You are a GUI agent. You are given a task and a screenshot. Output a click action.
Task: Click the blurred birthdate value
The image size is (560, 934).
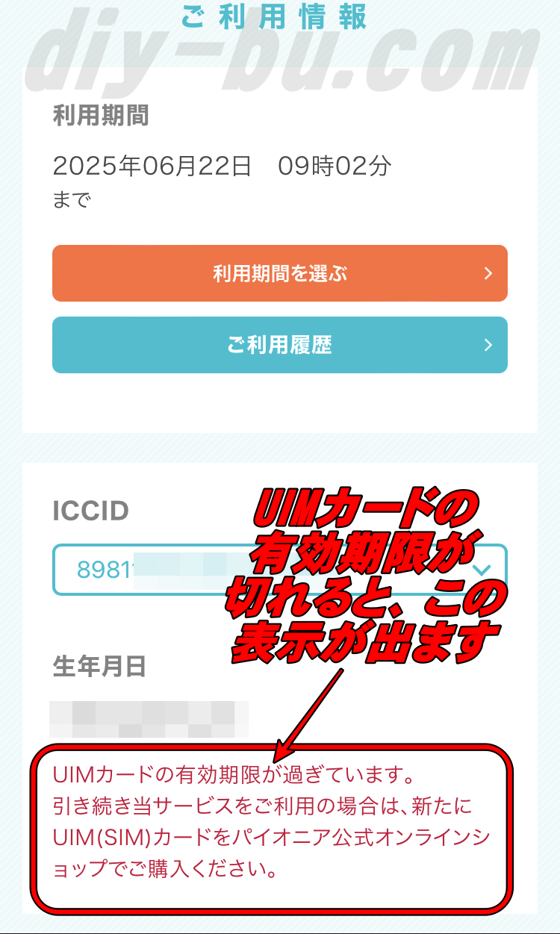[x=149, y=719]
